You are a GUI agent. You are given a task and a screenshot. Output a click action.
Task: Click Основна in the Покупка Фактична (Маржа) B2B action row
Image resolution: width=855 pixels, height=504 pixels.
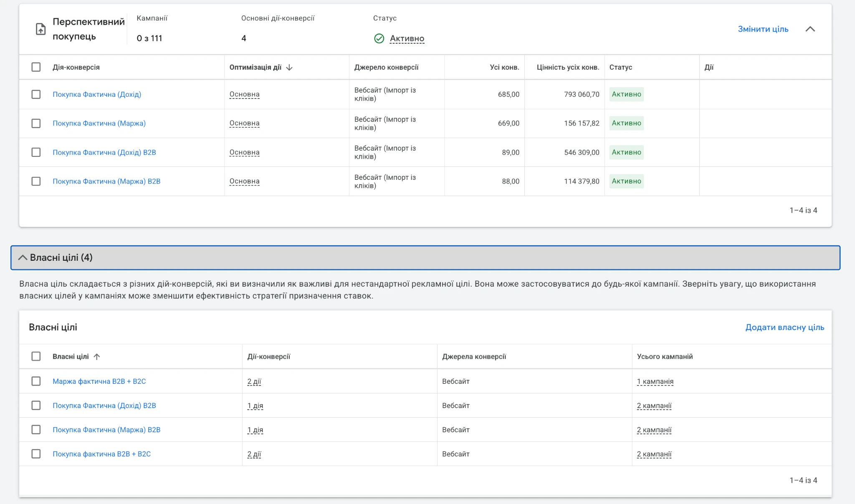pos(245,181)
